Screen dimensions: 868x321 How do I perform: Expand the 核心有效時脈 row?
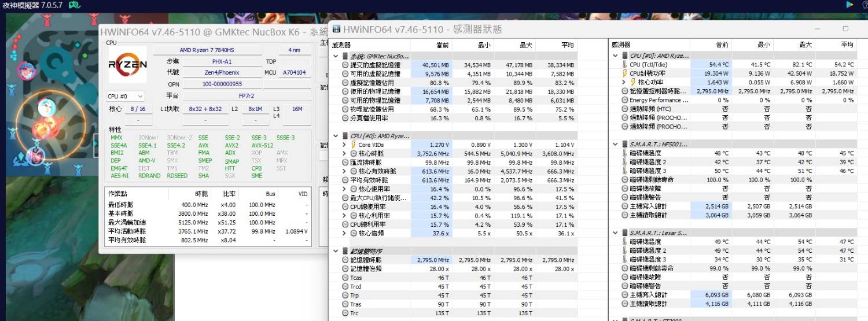[x=345, y=171]
